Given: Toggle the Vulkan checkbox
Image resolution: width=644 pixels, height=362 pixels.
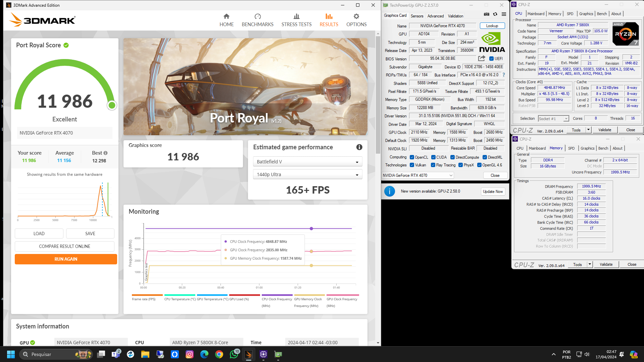Looking at the screenshot, I should pyautogui.click(x=412, y=165).
